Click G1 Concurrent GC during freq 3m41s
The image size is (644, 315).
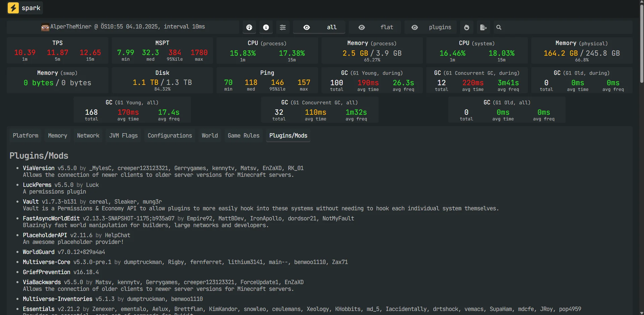click(x=508, y=83)
